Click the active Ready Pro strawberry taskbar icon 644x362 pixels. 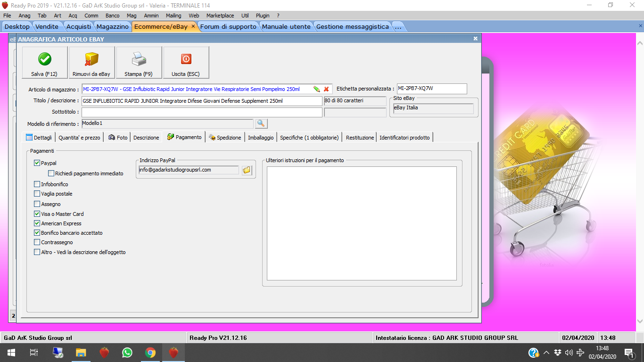[173, 353]
